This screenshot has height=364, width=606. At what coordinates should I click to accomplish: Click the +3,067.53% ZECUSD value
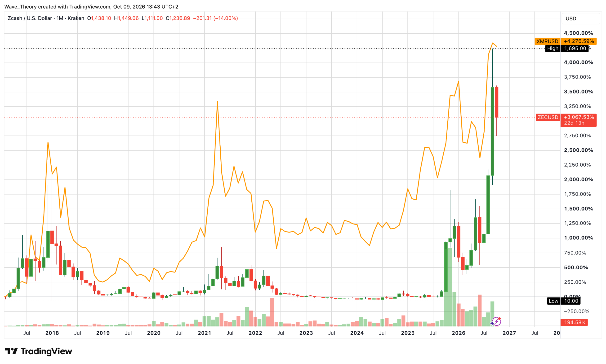pos(579,117)
